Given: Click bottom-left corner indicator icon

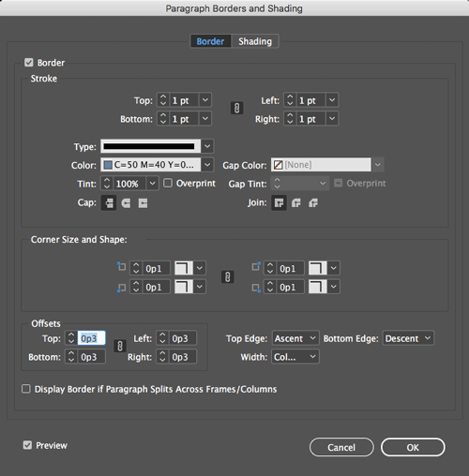Looking at the screenshot, I should (x=121, y=288).
